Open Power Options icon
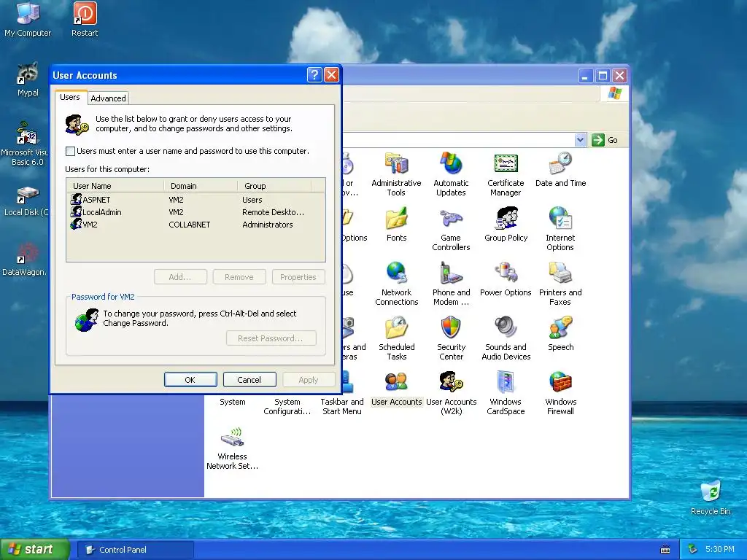This screenshot has width=747, height=560. point(506,279)
